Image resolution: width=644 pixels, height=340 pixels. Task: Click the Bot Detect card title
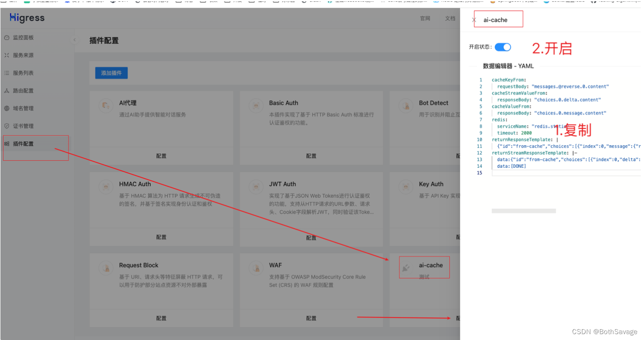point(434,103)
